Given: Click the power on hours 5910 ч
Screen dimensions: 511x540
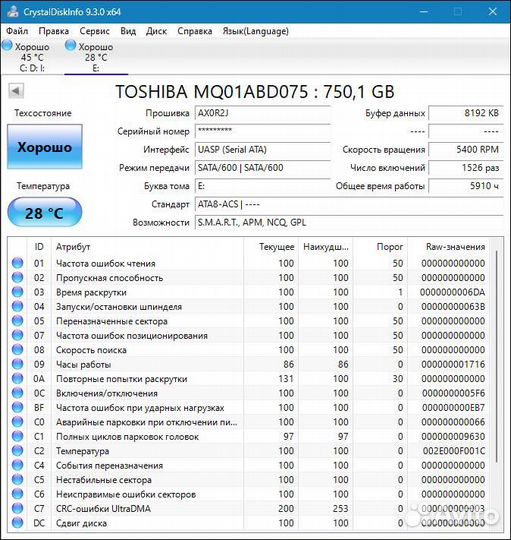Looking at the screenshot, I should click(466, 186).
